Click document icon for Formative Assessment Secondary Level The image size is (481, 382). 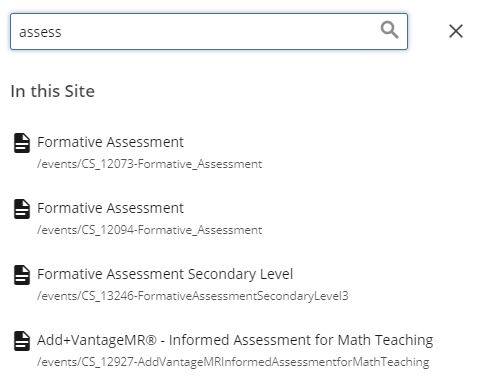point(22,275)
